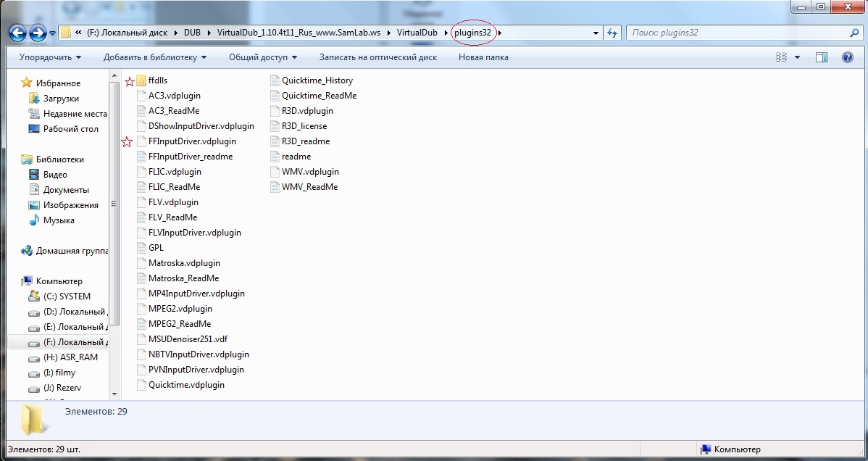Image resolution: width=868 pixels, height=461 pixels.
Task: Select (F:) Локальный диск in sidebar
Action: (75, 342)
